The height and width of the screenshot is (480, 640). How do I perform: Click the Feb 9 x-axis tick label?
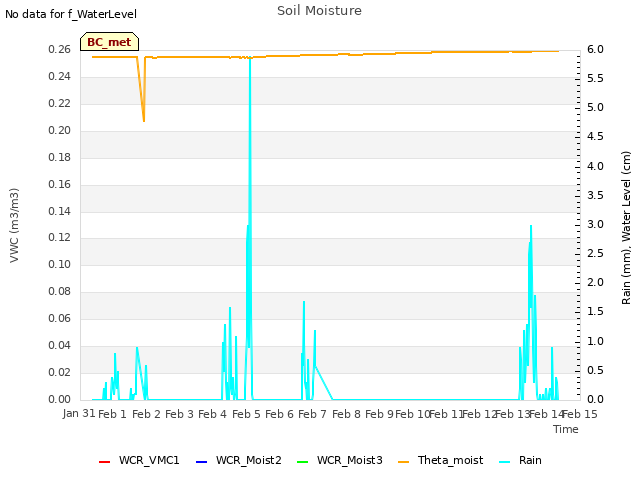click(379, 414)
